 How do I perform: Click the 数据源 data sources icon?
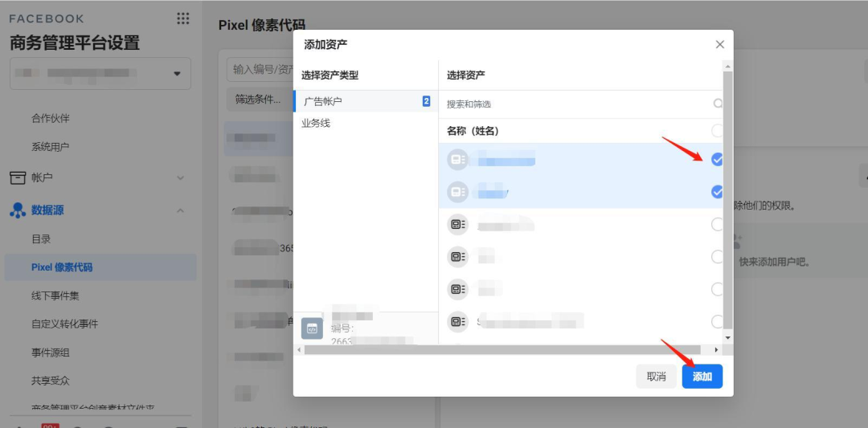coord(18,210)
